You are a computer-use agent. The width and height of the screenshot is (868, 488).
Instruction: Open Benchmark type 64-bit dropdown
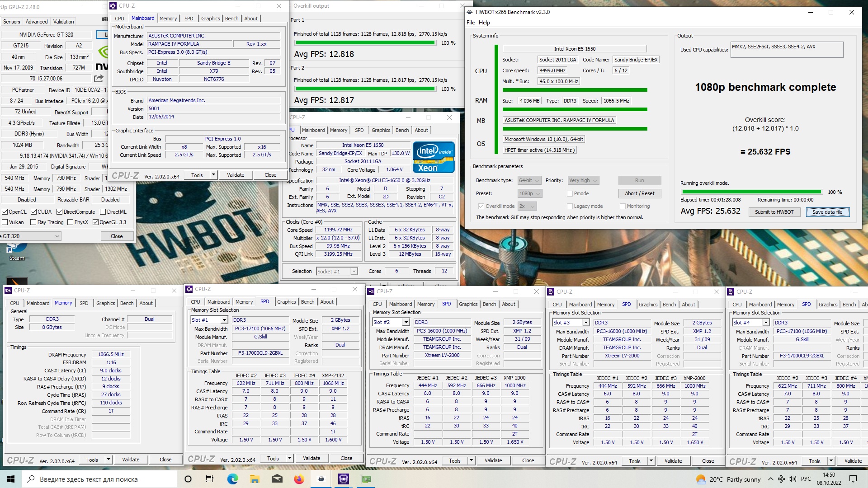click(529, 180)
